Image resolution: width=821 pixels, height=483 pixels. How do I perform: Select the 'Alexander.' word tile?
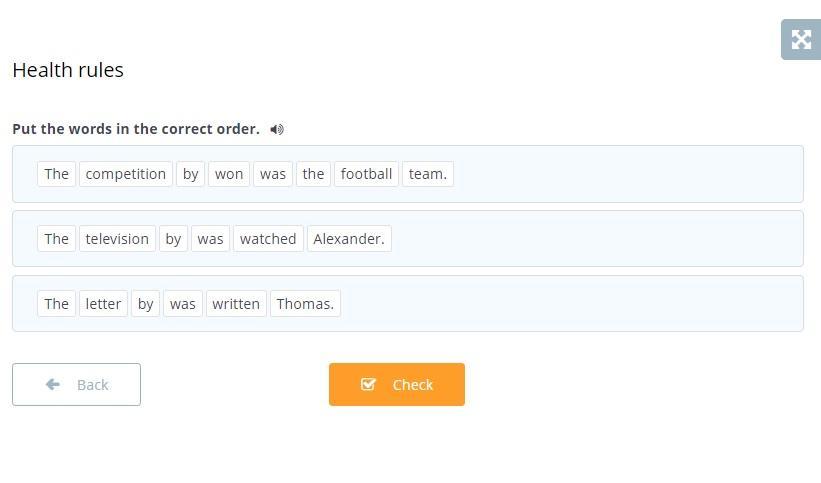pyautogui.click(x=349, y=239)
